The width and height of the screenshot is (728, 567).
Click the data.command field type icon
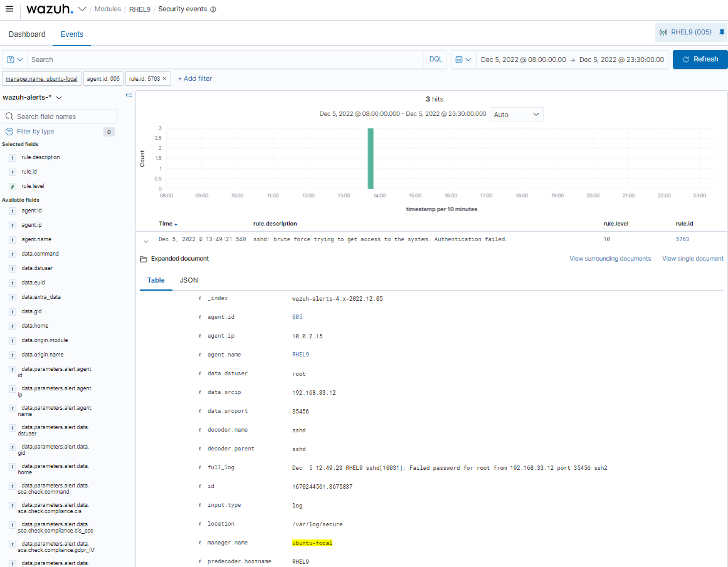click(13, 254)
